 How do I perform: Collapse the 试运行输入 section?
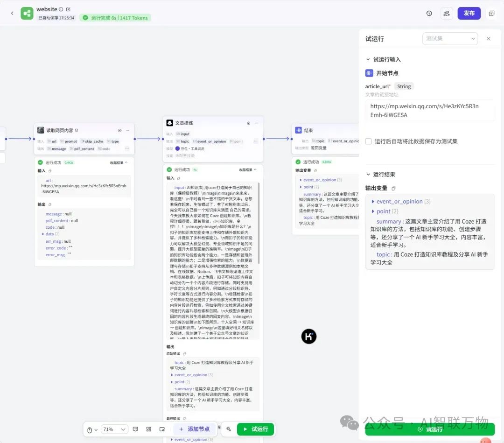(368, 59)
